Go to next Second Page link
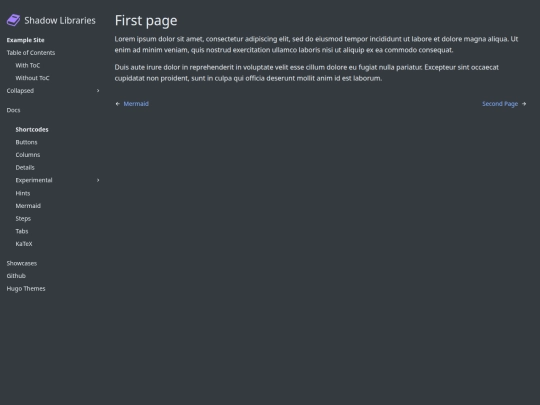 tap(500, 104)
